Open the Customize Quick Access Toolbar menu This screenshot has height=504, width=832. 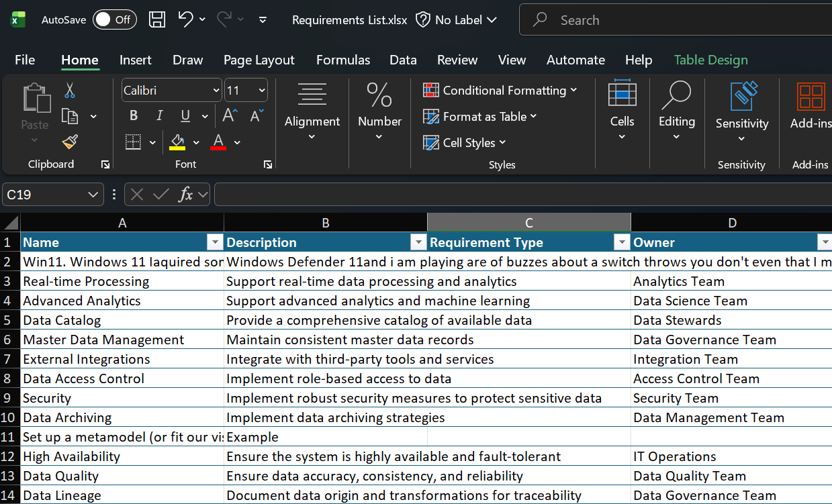click(263, 20)
